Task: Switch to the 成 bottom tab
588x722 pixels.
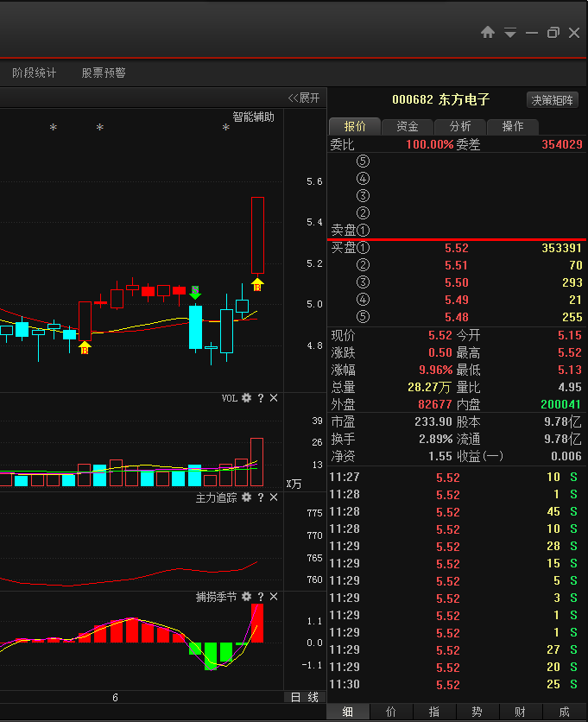Action: pos(565,712)
